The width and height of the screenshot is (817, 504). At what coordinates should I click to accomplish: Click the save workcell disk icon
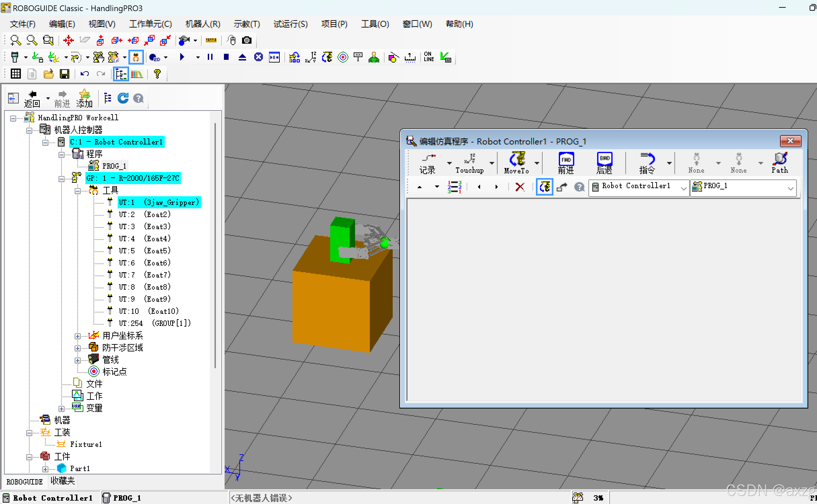[x=64, y=74]
